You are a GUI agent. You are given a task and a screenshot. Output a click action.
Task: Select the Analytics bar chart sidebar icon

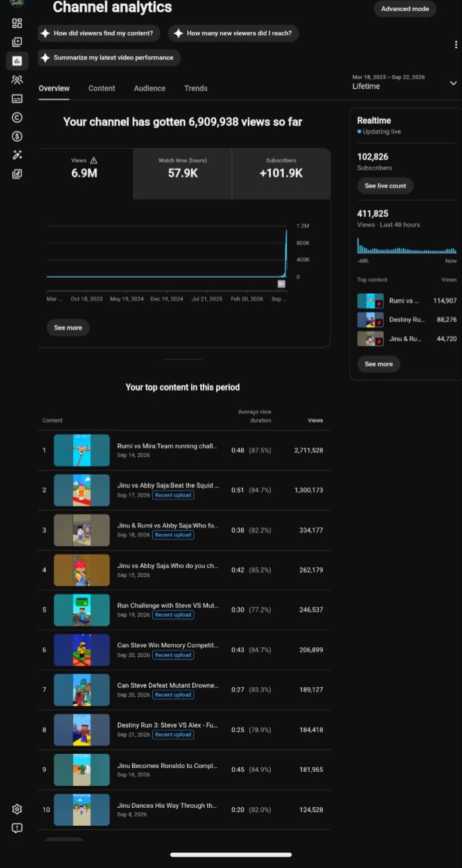click(x=17, y=61)
